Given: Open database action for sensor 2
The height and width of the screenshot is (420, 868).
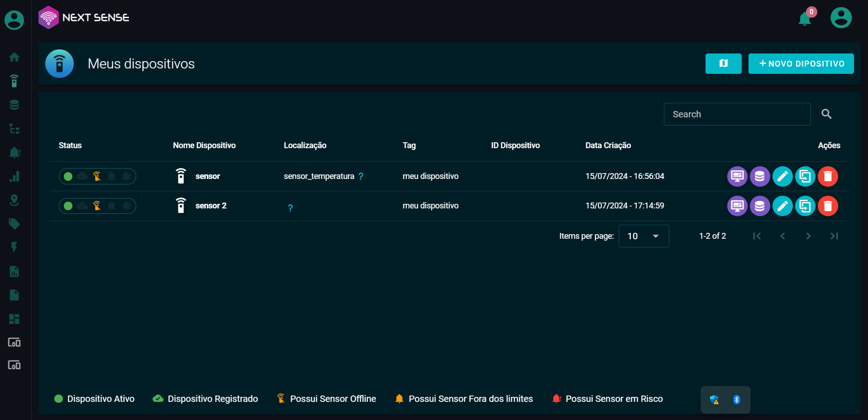Looking at the screenshot, I should click(x=760, y=206).
